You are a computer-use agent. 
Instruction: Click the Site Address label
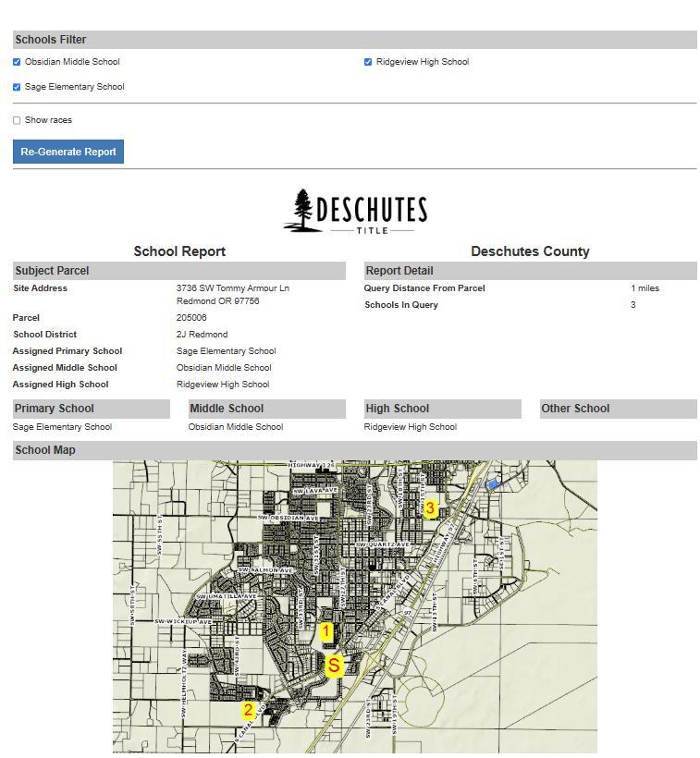point(40,288)
